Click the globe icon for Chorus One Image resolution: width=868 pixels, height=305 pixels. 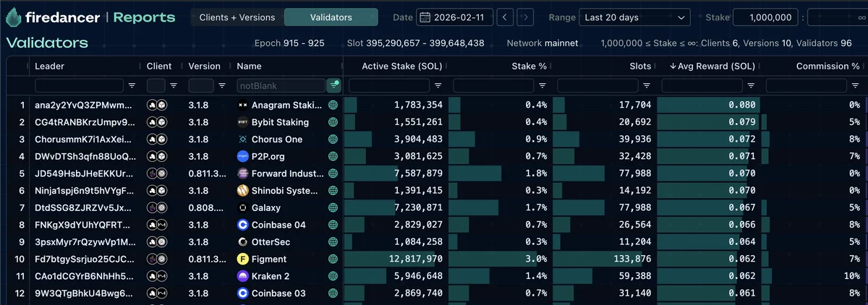click(333, 139)
